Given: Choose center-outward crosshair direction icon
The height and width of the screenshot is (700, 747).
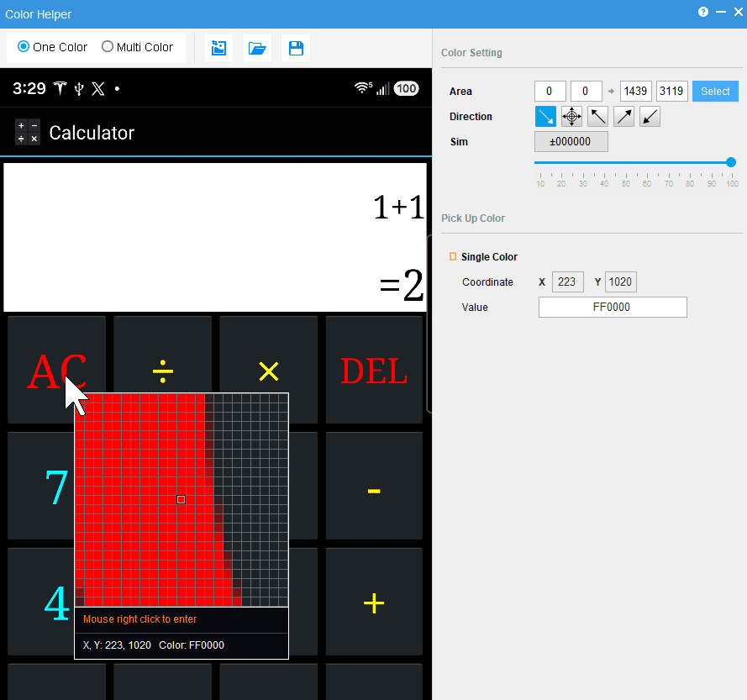Looking at the screenshot, I should click(571, 116).
